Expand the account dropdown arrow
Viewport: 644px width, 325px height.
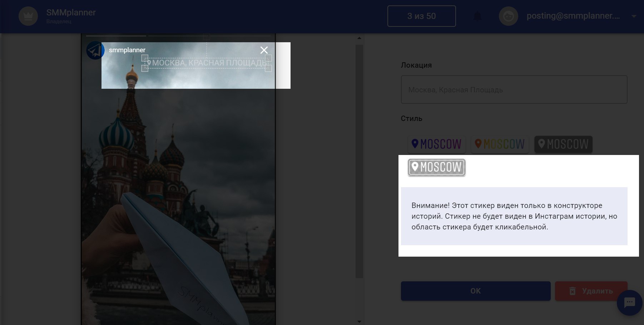coord(634,16)
